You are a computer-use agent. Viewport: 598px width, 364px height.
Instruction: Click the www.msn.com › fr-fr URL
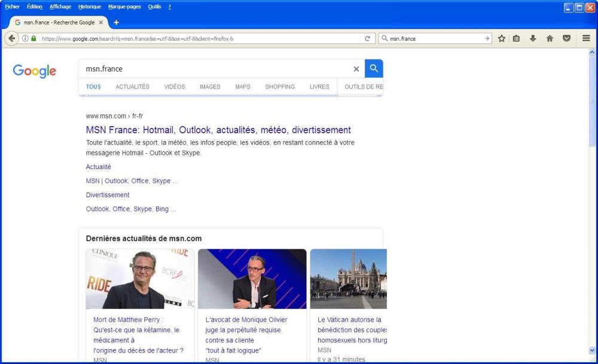click(x=114, y=116)
